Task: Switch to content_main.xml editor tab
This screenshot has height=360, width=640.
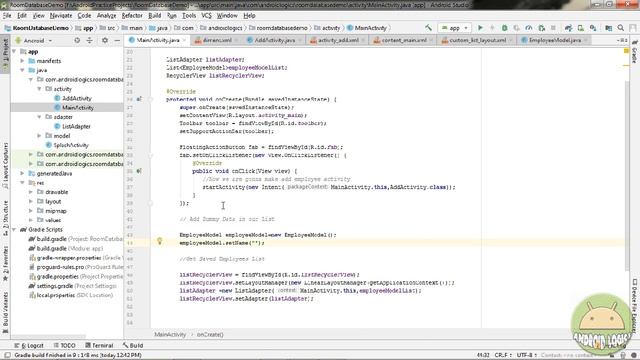Action: click(404, 40)
